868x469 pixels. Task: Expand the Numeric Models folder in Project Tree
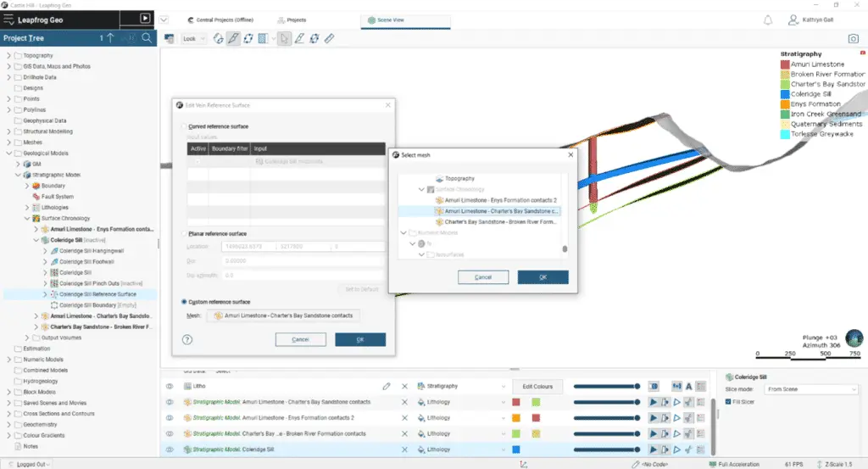(x=8, y=360)
